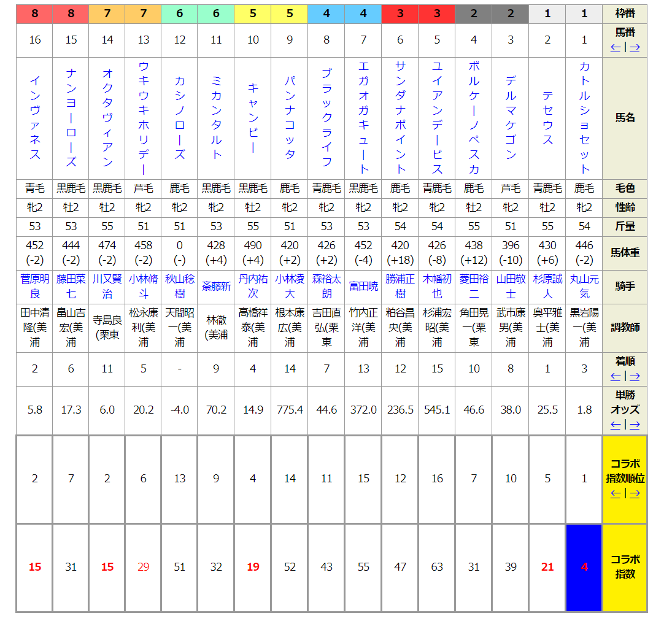Open horse link オクタヴィアン
The image size is (672, 621).
point(107,118)
